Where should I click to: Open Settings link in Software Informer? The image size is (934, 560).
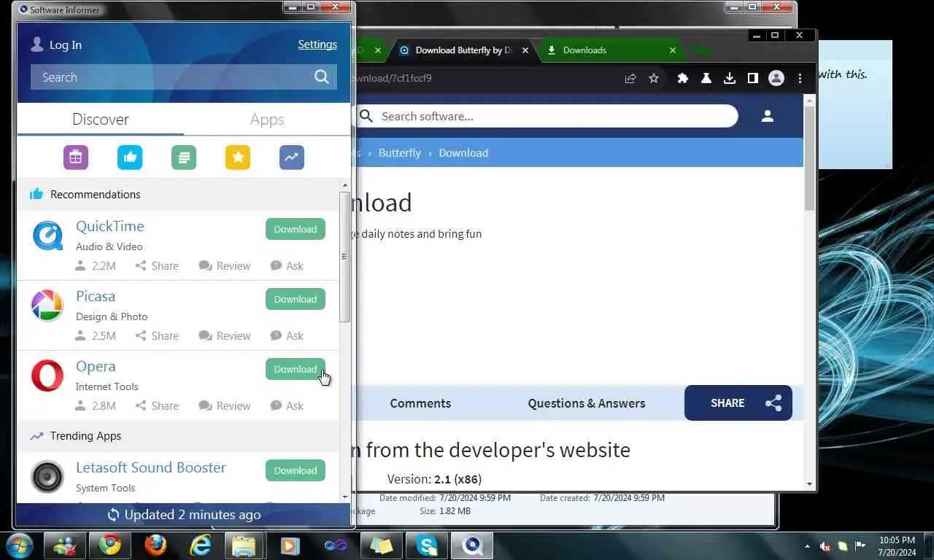click(317, 44)
